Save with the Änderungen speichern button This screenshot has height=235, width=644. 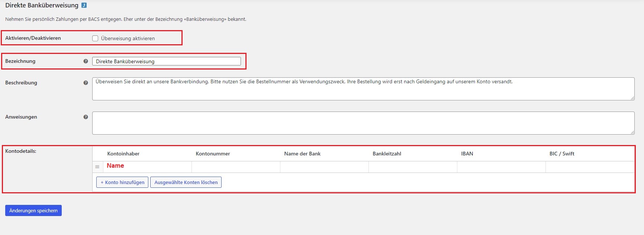(33, 210)
